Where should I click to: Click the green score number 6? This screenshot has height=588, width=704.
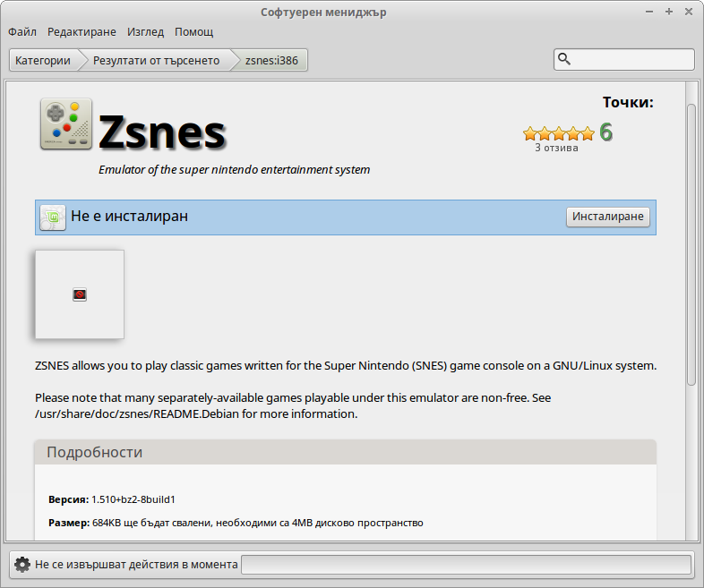(605, 132)
